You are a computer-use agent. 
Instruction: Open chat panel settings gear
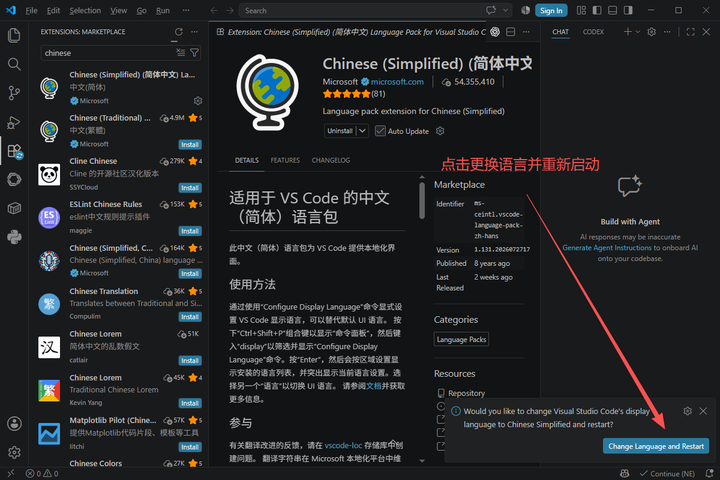651,32
